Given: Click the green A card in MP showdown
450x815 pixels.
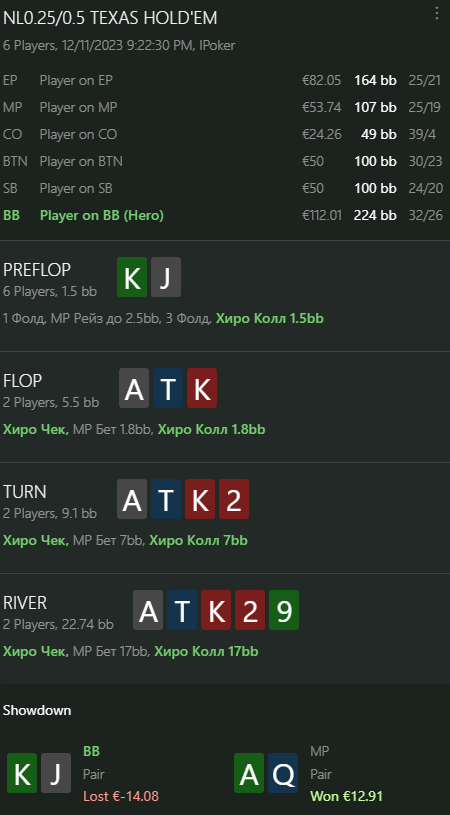Looking at the screenshot, I should click(x=249, y=773).
